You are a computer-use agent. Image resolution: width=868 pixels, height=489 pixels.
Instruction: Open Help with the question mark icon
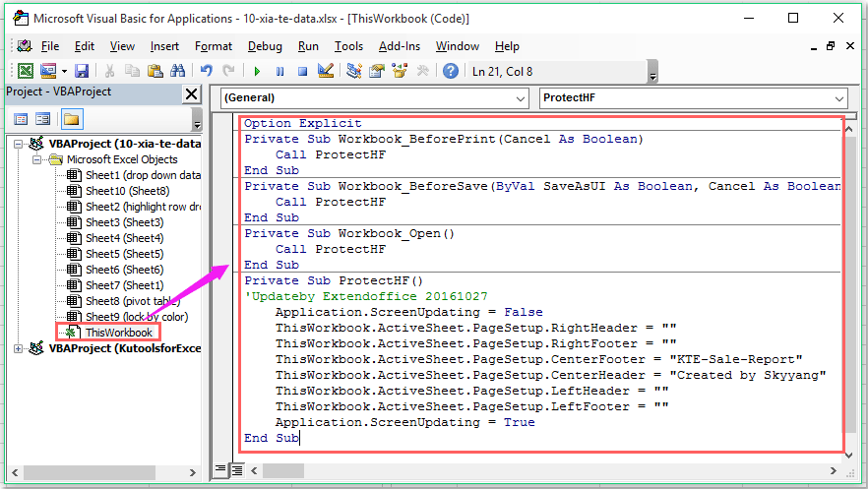(x=450, y=71)
